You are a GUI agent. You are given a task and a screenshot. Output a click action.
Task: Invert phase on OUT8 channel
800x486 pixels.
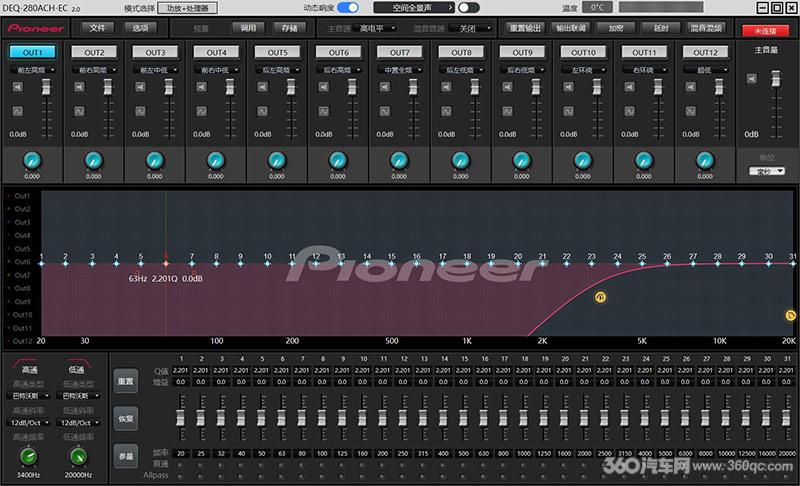(x=446, y=111)
